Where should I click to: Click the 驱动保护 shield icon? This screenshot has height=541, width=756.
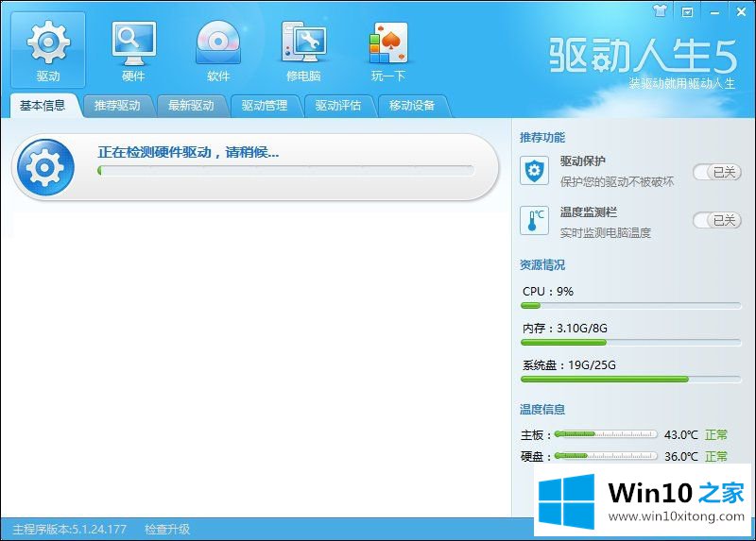tap(534, 171)
